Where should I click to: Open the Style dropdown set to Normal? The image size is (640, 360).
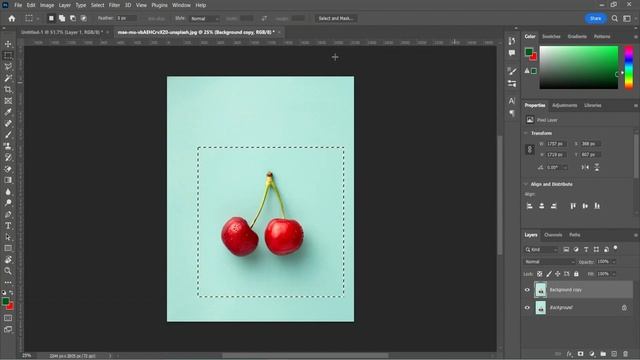[204, 18]
